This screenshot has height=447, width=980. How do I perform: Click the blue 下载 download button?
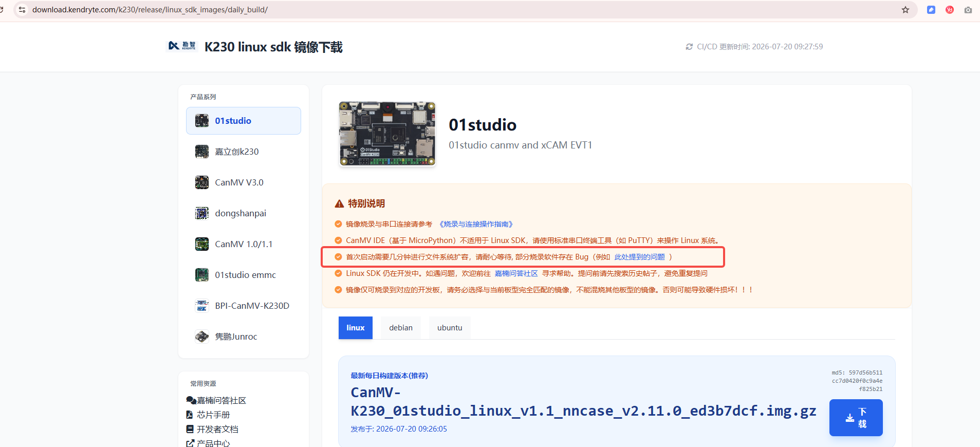tap(856, 418)
